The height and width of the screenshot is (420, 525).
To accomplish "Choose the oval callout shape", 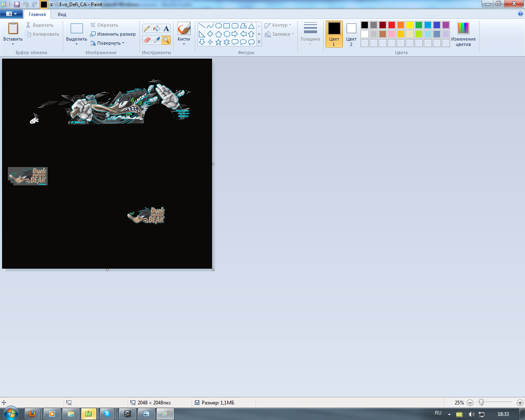I will (x=243, y=42).
